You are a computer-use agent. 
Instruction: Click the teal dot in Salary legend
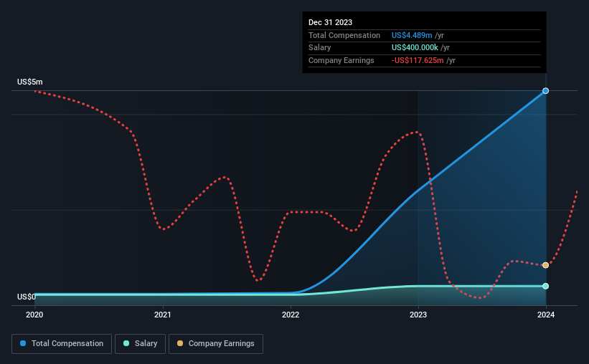[x=126, y=343]
